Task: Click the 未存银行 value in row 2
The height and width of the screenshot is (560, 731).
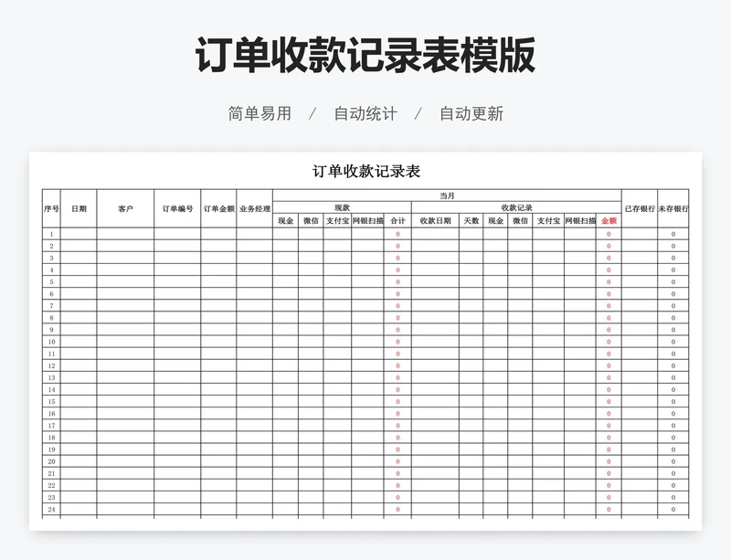Action: point(673,246)
